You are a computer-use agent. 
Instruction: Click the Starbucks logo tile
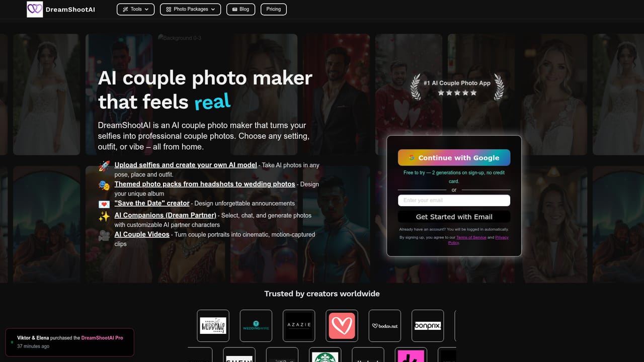(x=325, y=354)
